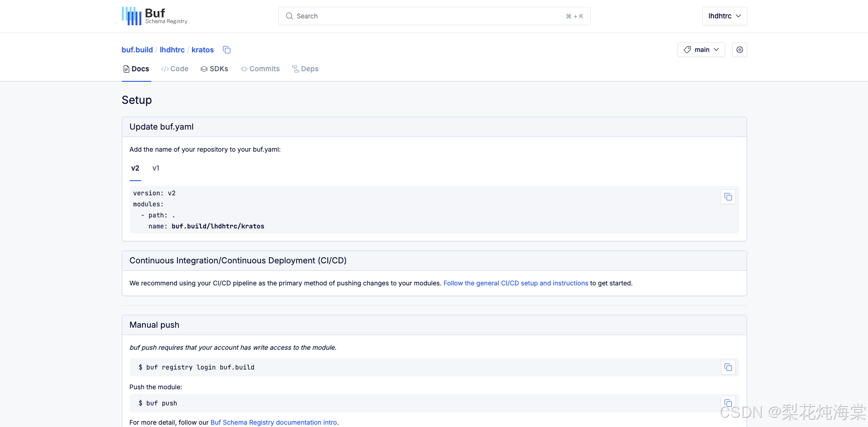The height and width of the screenshot is (427, 868).
Task: Click the 'Manual push' section header
Action: (434, 325)
